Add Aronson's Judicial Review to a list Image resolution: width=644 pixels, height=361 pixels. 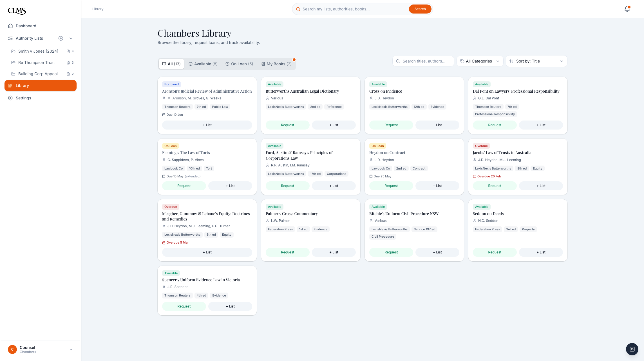[207, 125]
